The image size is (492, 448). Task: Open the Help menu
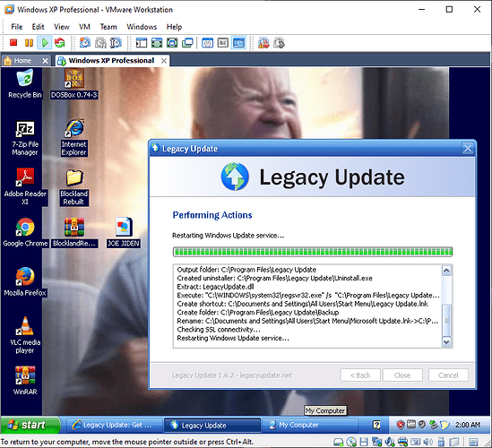[x=174, y=27]
